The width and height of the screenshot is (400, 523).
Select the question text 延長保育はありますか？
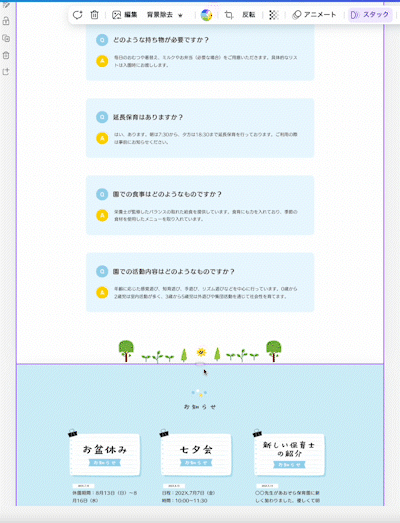click(x=148, y=117)
